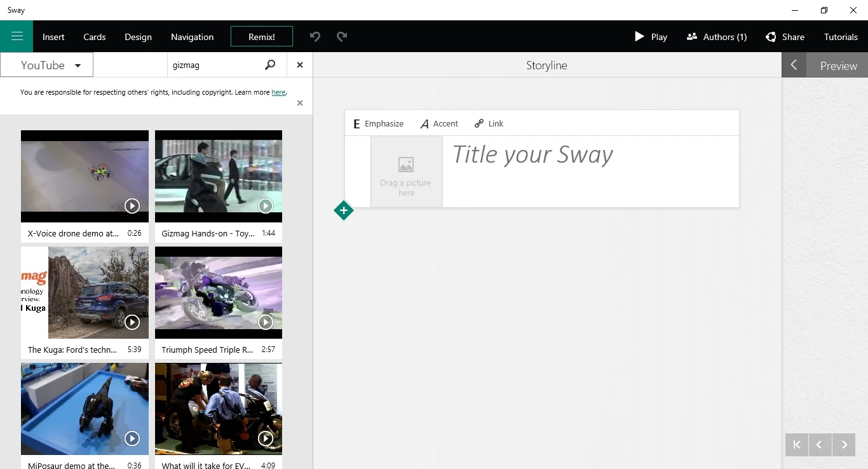Switch to the Preview tab

point(838,65)
